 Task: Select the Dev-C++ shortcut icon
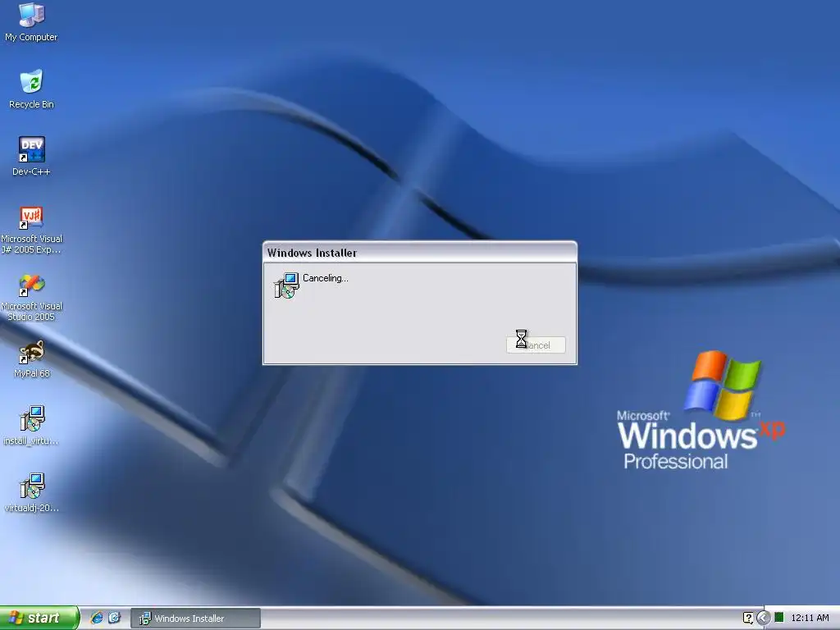pos(31,156)
